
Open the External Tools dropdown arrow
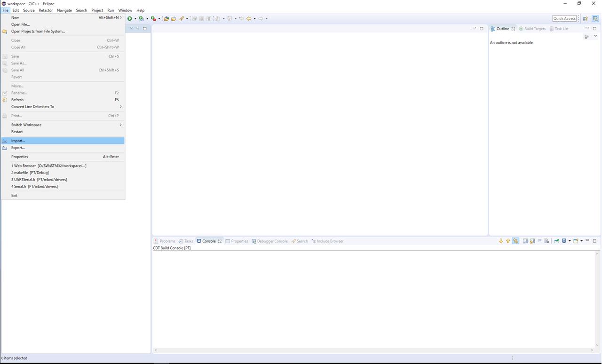click(x=159, y=18)
